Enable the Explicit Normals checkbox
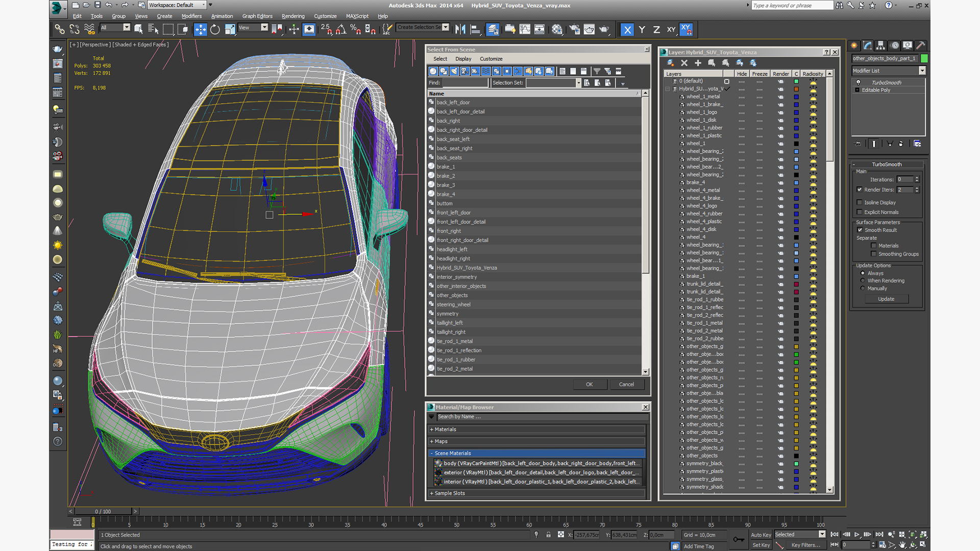Viewport: 980px width, 551px height. pyautogui.click(x=860, y=212)
